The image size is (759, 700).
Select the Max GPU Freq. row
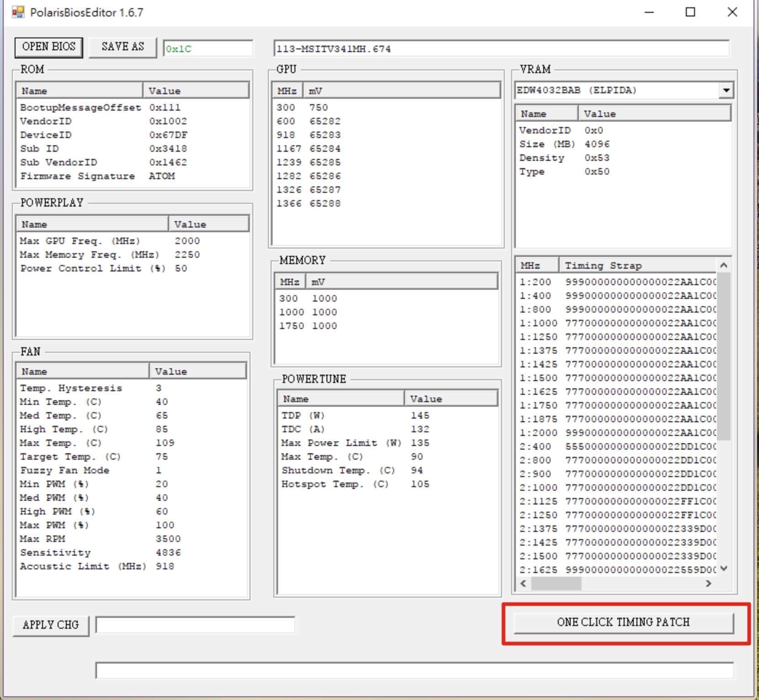pos(133,241)
